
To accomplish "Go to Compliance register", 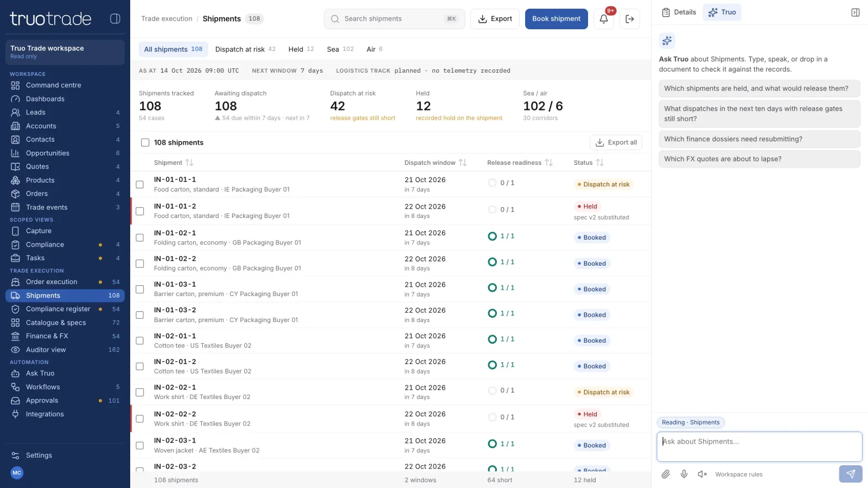I will [x=65, y=309].
